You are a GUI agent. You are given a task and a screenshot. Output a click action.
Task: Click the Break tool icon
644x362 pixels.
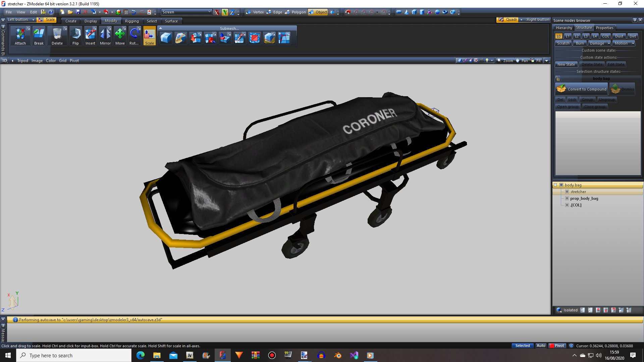pos(39,36)
